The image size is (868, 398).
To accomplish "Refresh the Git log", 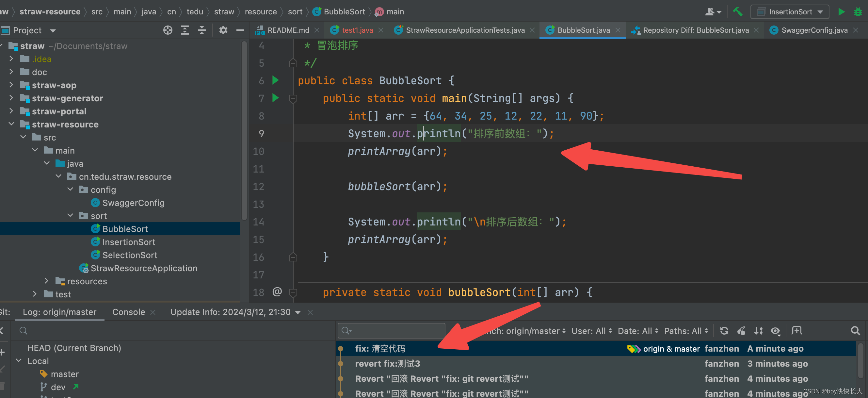I will (x=724, y=331).
